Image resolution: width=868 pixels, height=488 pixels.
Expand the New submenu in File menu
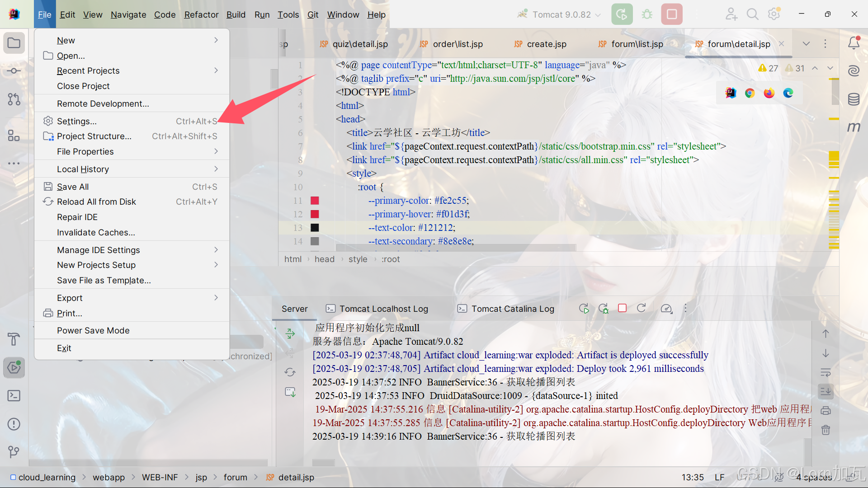(66, 40)
